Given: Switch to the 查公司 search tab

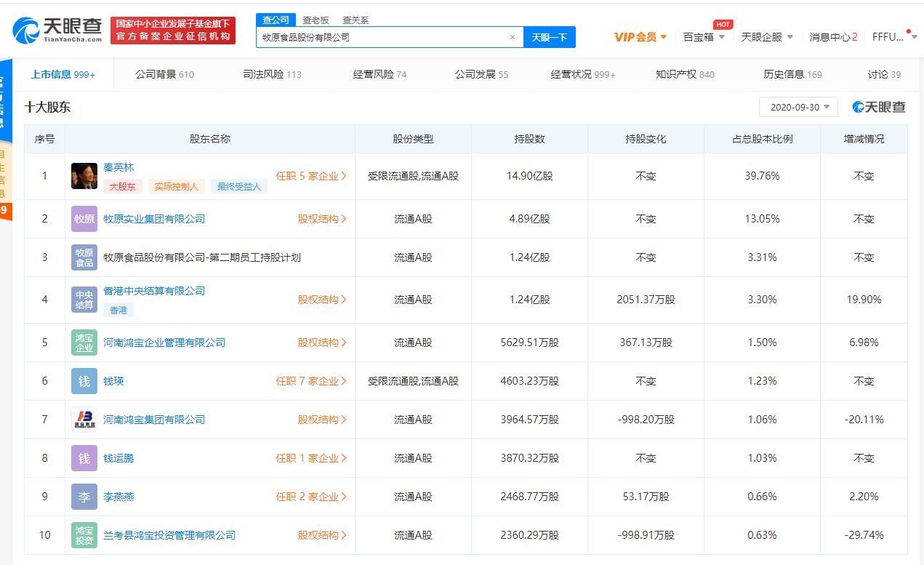Looking at the screenshot, I should coord(276,20).
